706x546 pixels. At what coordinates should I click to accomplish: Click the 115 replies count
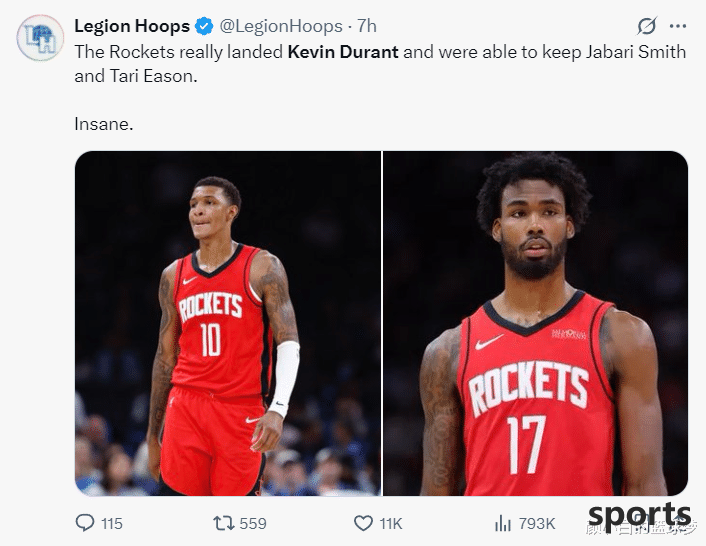(x=112, y=523)
